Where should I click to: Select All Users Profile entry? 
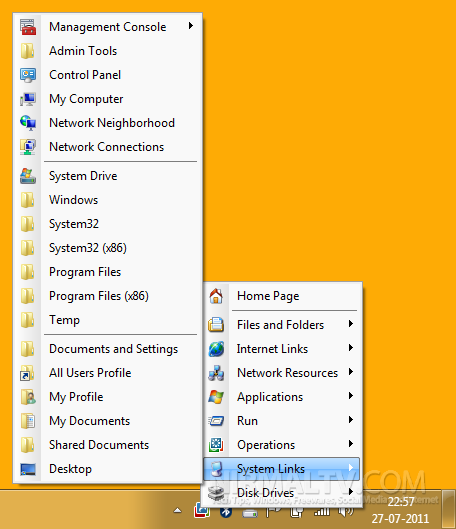point(108,373)
